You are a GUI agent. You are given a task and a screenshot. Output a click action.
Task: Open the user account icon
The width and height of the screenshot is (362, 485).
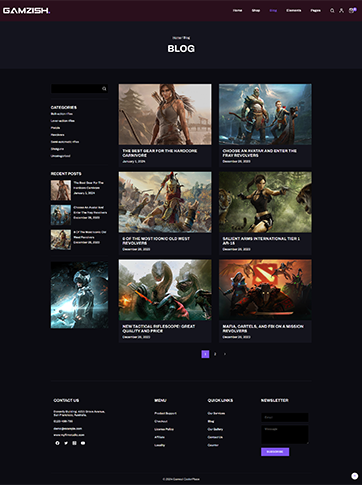[x=341, y=11]
